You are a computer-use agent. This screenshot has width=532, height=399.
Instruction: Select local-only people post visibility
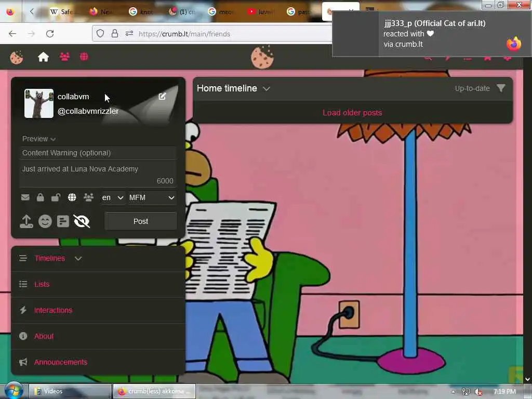tap(88, 197)
